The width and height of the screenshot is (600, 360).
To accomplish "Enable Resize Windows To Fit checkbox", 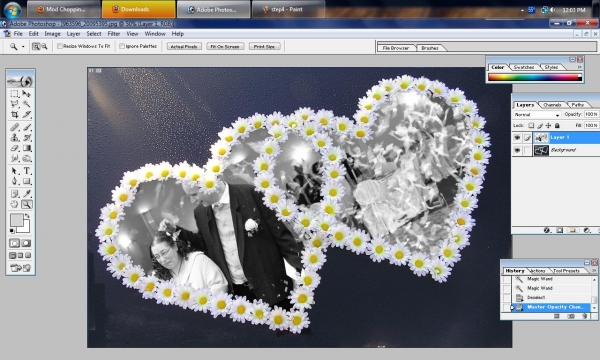I will point(60,46).
